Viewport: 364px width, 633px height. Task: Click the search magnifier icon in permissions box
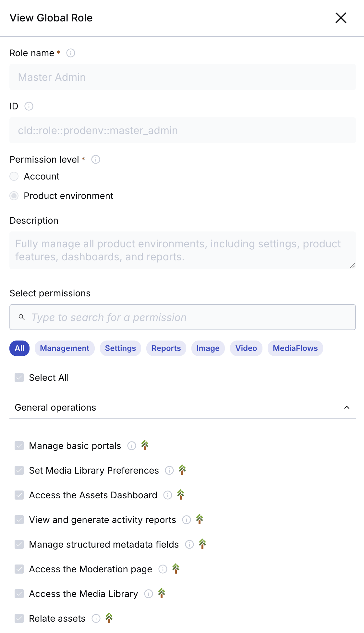point(22,317)
